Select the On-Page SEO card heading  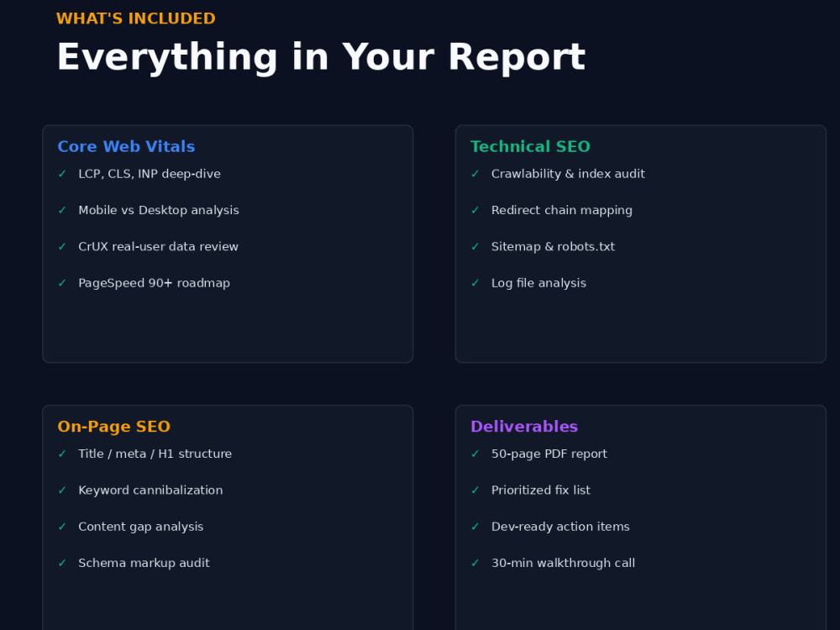click(x=114, y=427)
